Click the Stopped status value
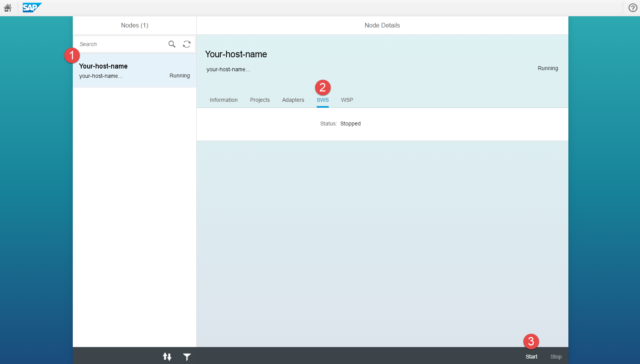This screenshot has height=364, width=640. pyautogui.click(x=350, y=124)
